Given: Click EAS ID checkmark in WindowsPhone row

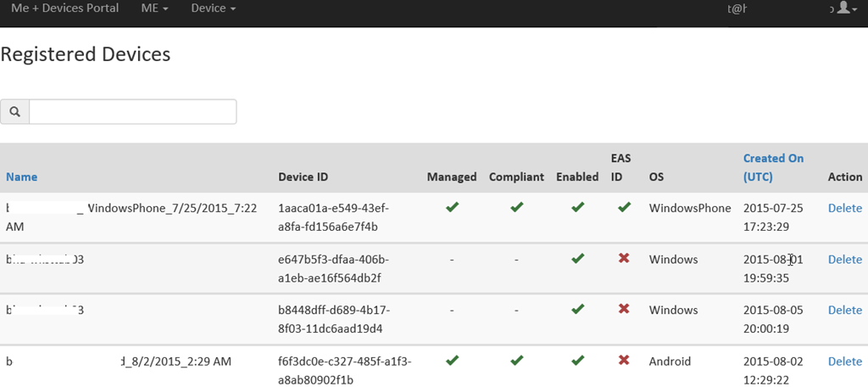Looking at the screenshot, I should [x=624, y=207].
